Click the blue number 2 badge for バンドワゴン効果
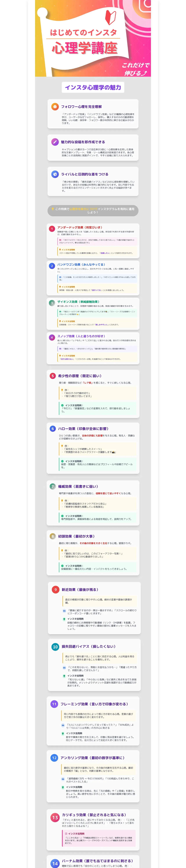186x868 pixels. click(x=52, y=266)
